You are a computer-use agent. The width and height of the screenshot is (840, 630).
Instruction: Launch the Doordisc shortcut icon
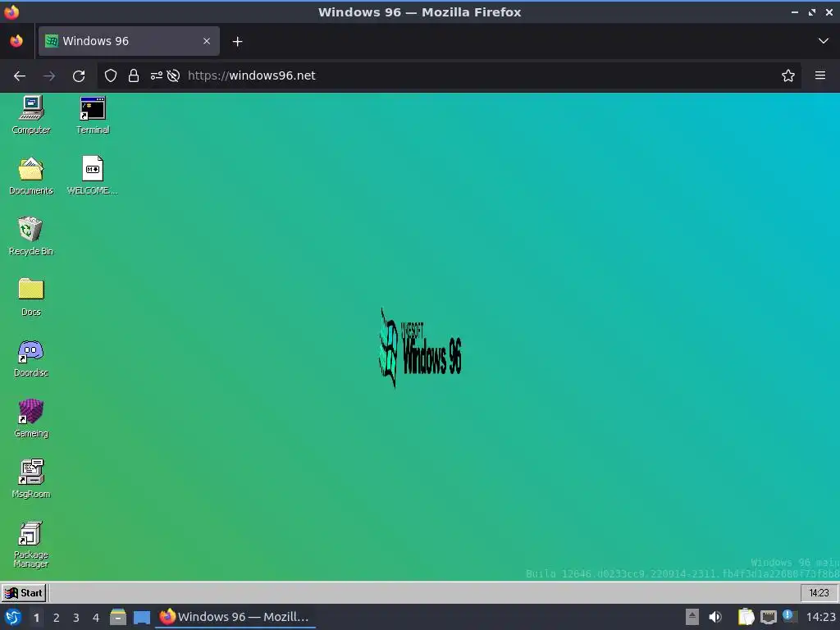tap(31, 358)
